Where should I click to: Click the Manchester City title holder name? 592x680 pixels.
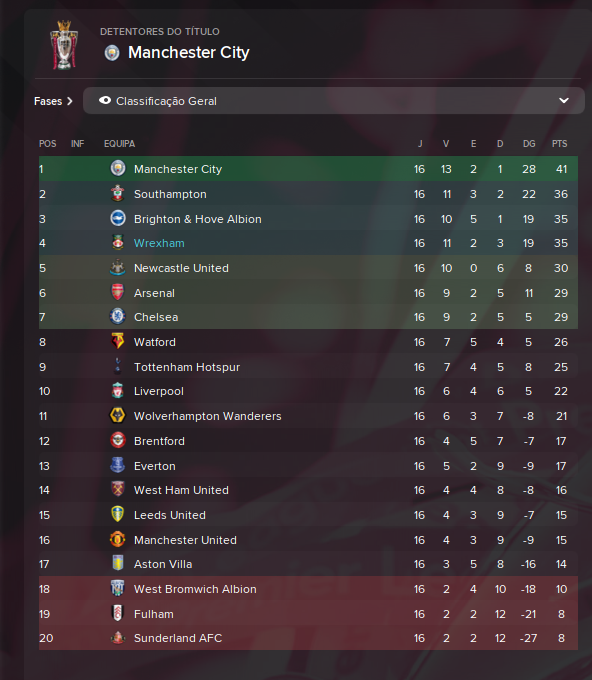(x=189, y=52)
